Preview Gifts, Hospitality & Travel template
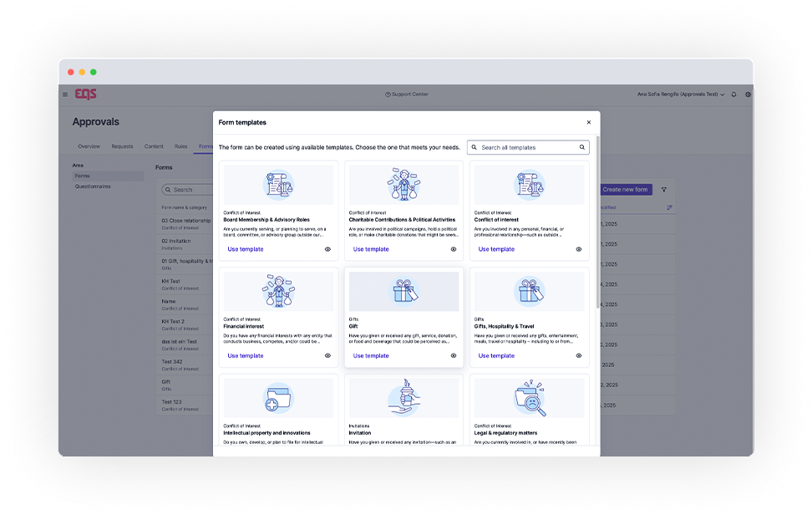Screen dimensions: 812x515 click(x=578, y=355)
